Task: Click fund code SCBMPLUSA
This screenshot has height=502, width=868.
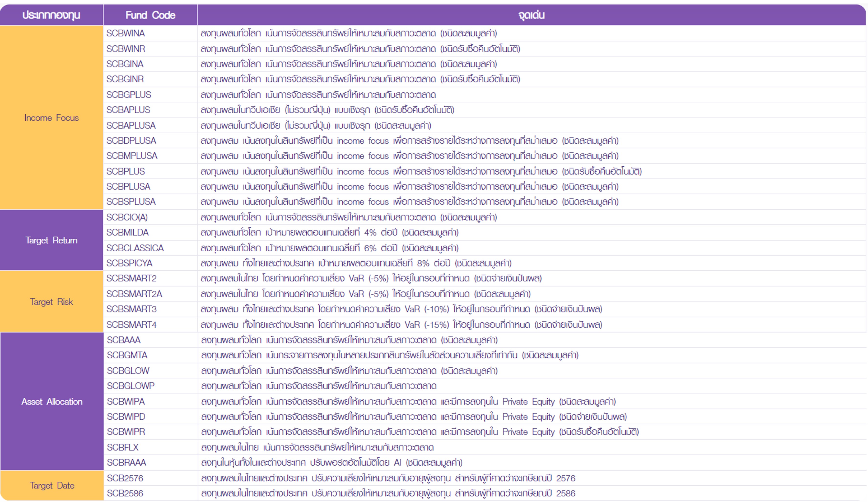Action: click(x=131, y=156)
